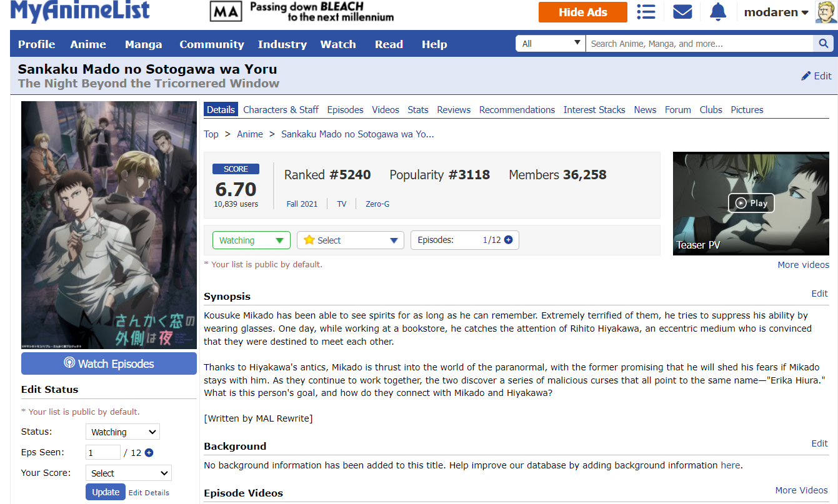Open the TV type link

point(342,204)
